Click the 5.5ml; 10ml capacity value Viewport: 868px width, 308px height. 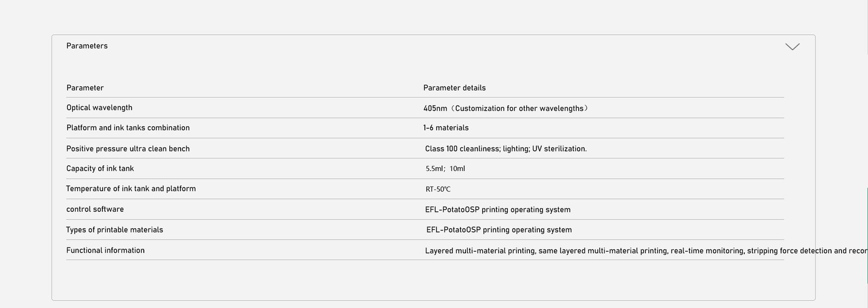click(x=445, y=169)
